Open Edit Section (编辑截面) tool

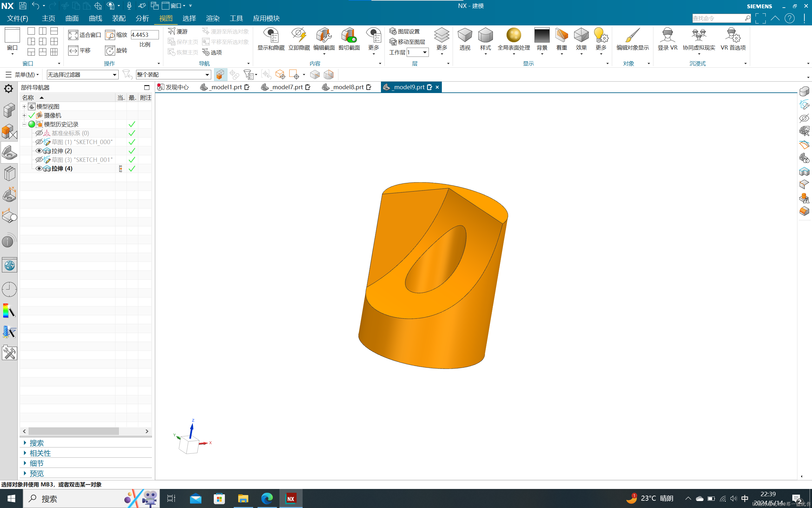324,39
